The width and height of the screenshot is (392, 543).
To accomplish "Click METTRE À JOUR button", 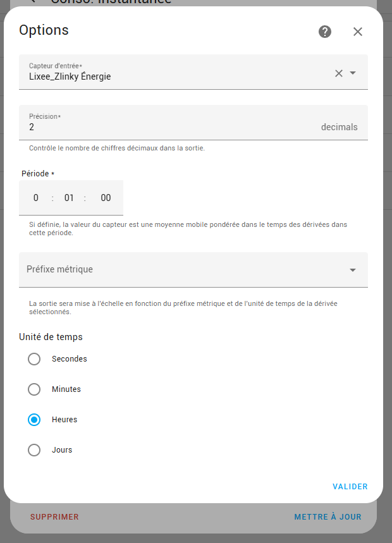I will (x=328, y=517).
